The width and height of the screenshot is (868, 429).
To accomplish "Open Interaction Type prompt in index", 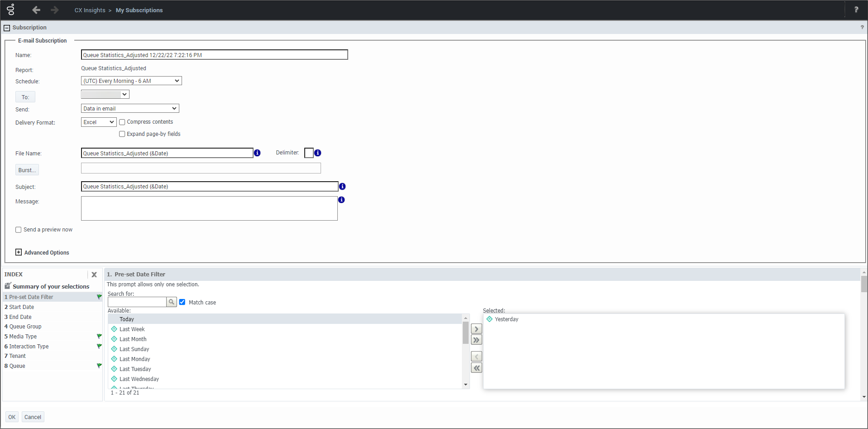I will [29, 347].
